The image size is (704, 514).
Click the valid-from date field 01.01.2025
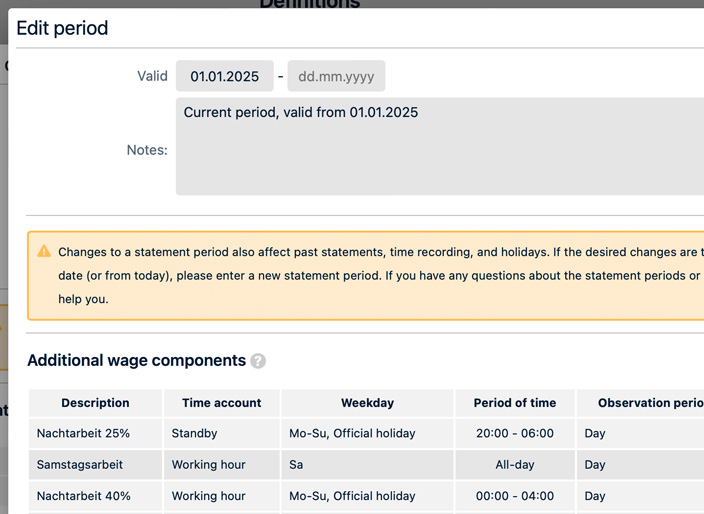224,76
